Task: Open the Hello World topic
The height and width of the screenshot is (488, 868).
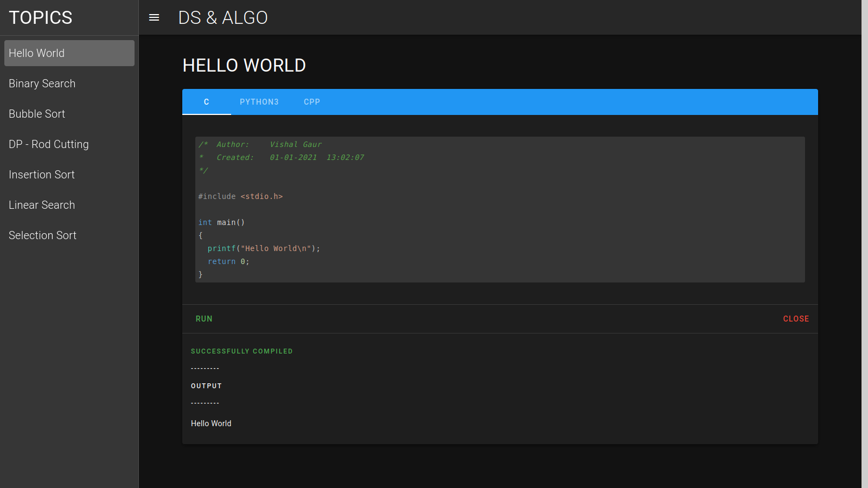Action: coord(69,53)
